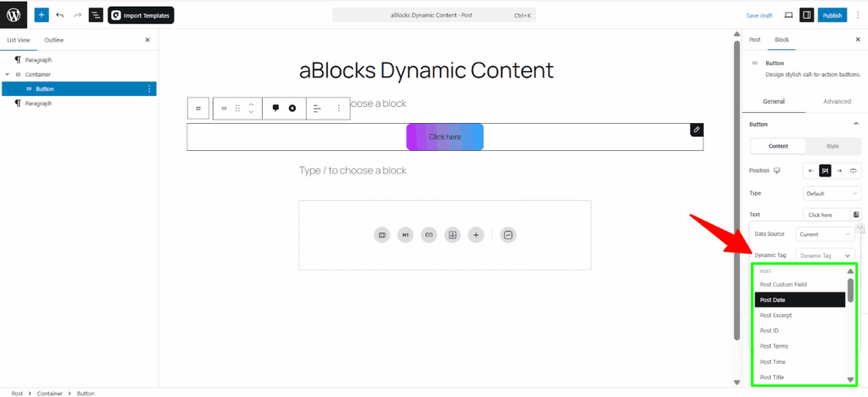Collapse the Button settings section

click(x=856, y=124)
